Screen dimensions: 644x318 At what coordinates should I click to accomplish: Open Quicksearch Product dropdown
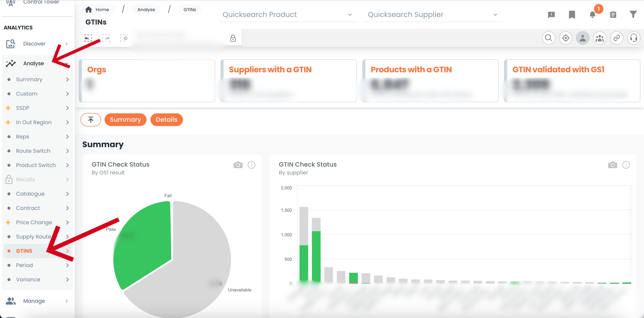(288, 15)
